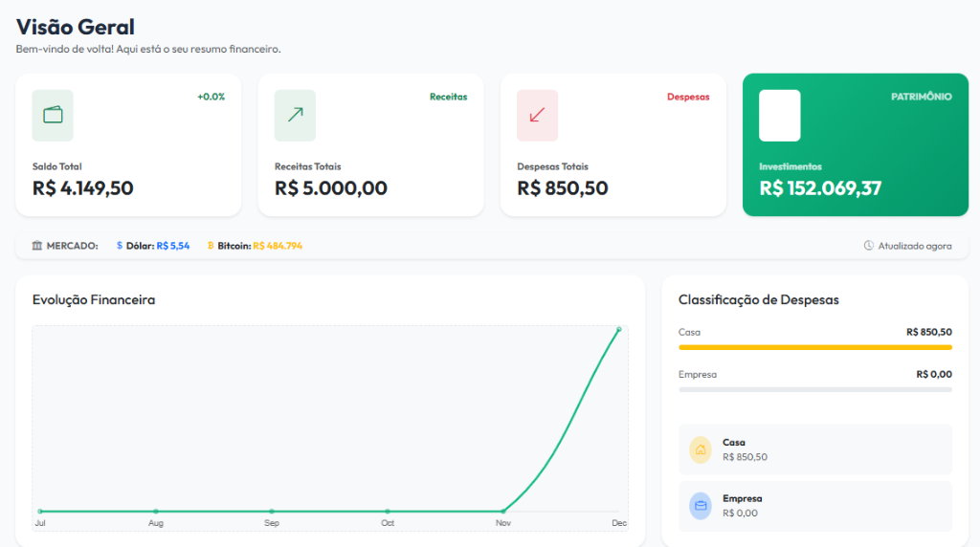
Task: Click the Dec data point on chart
Action: (x=619, y=329)
